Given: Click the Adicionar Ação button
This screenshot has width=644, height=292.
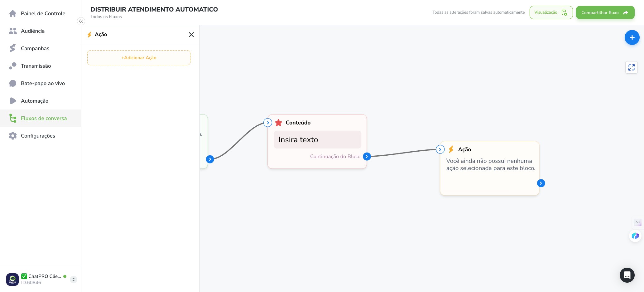Looking at the screenshot, I should tap(139, 58).
